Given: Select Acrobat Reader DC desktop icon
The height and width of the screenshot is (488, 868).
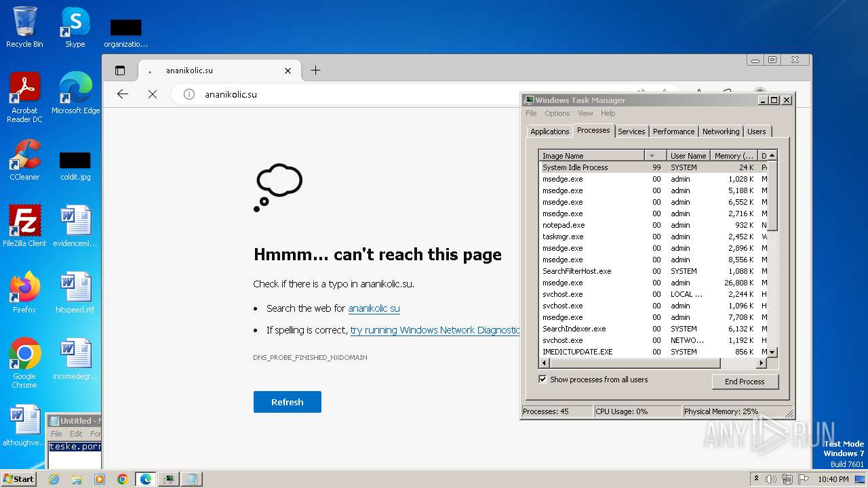Looking at the screenshot, I should point(24,98).
